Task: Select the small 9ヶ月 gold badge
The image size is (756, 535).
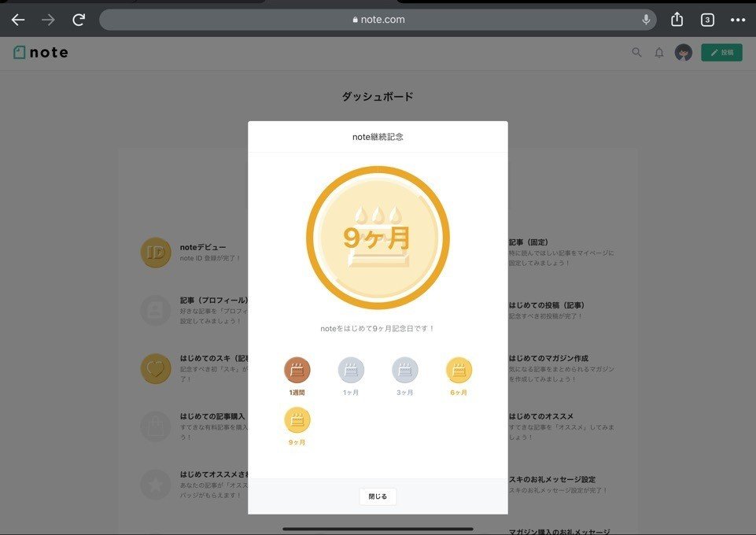Action: pyautogui.click(x=297, y=419)
